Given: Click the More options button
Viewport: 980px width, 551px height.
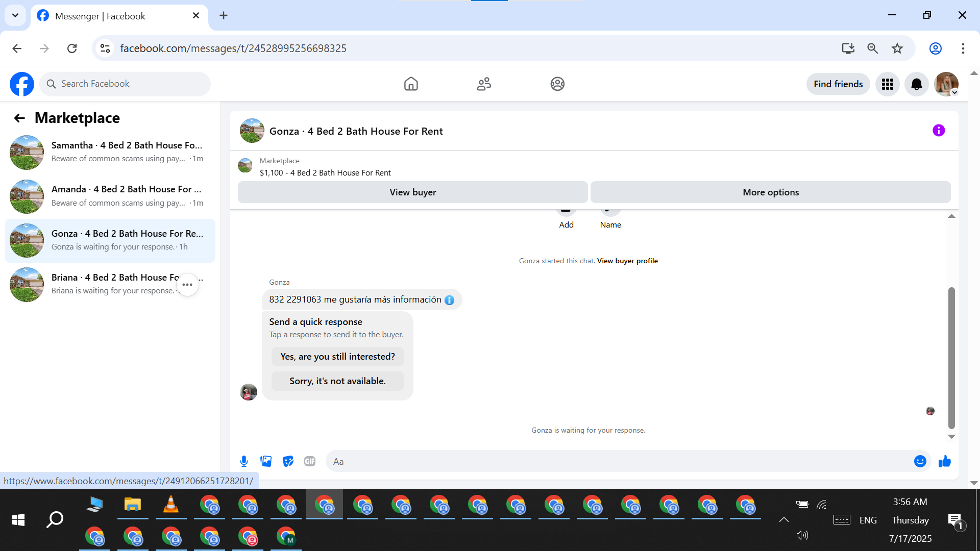Looking at the screenshot, I should [x=771, y=192].
